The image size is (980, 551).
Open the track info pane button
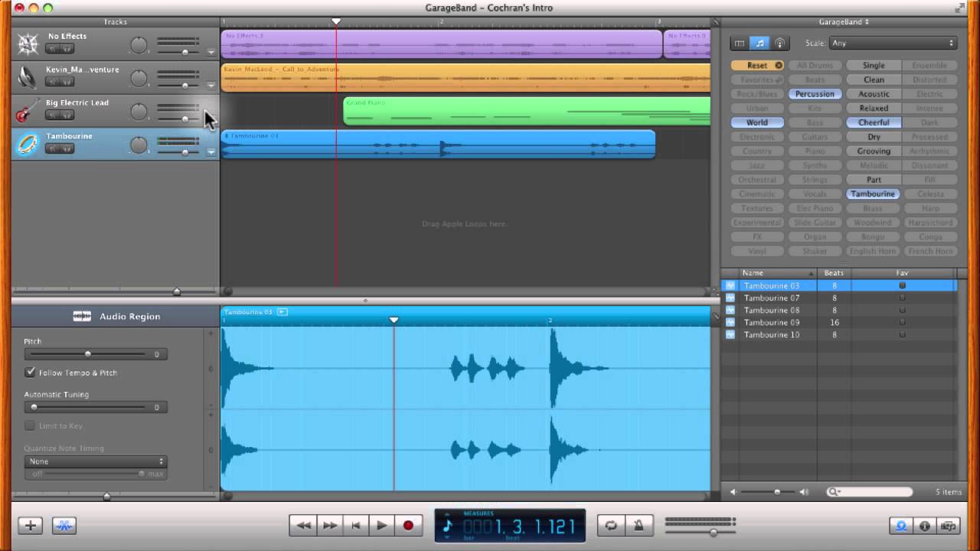[925, 526]
